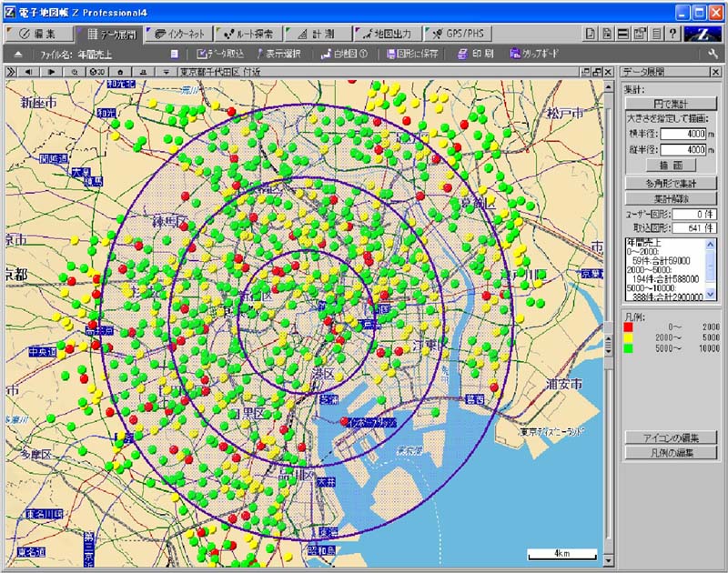This screenshot has width=728, height=573.
Task: Click the ユーザー図形 count field
Action: [693, 215]
